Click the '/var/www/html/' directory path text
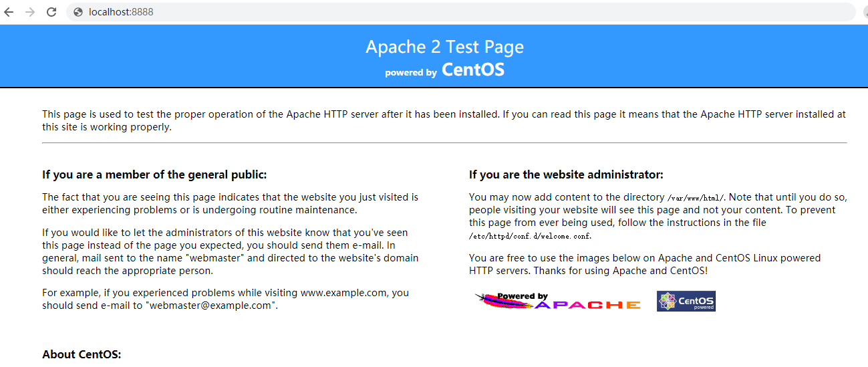 click(x=696, y=198)
